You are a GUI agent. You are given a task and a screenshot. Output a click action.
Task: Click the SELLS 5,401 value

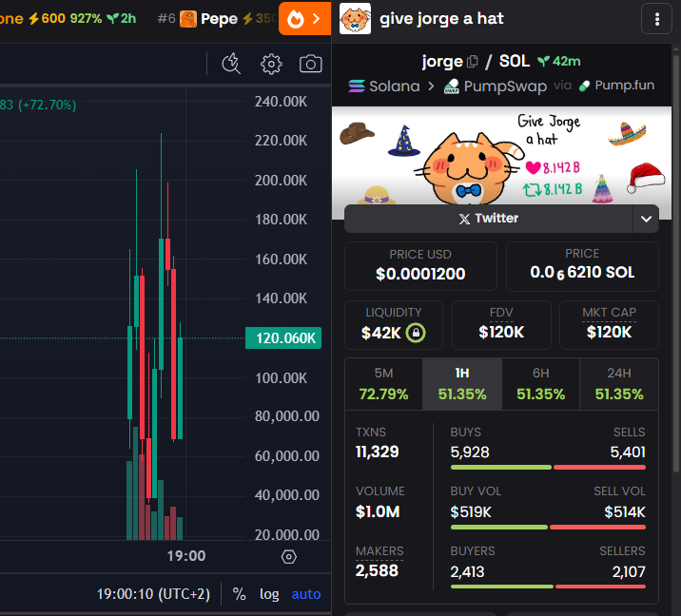tap(628, 452)
